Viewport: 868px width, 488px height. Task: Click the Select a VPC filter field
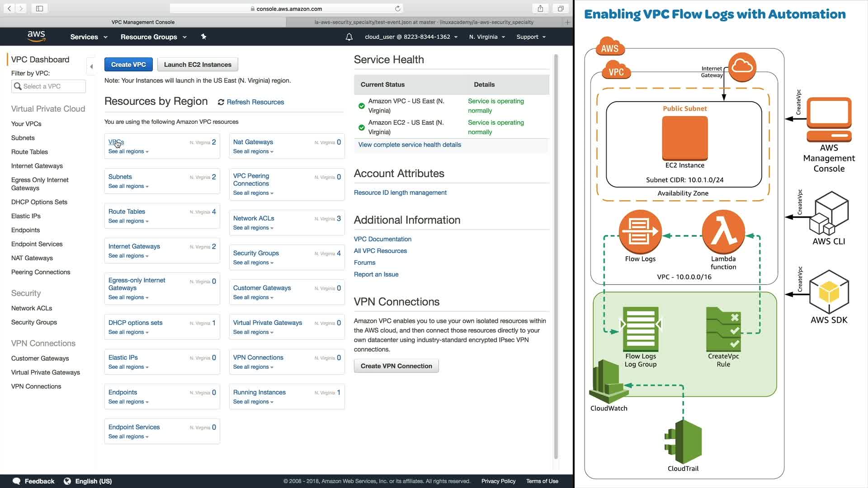point(48,86)
